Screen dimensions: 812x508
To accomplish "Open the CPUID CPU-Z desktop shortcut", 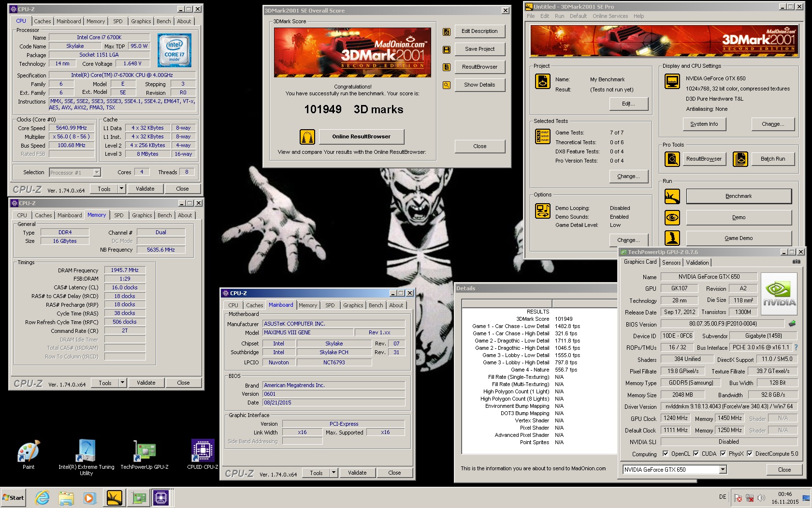I will click(x=203, y=455).
